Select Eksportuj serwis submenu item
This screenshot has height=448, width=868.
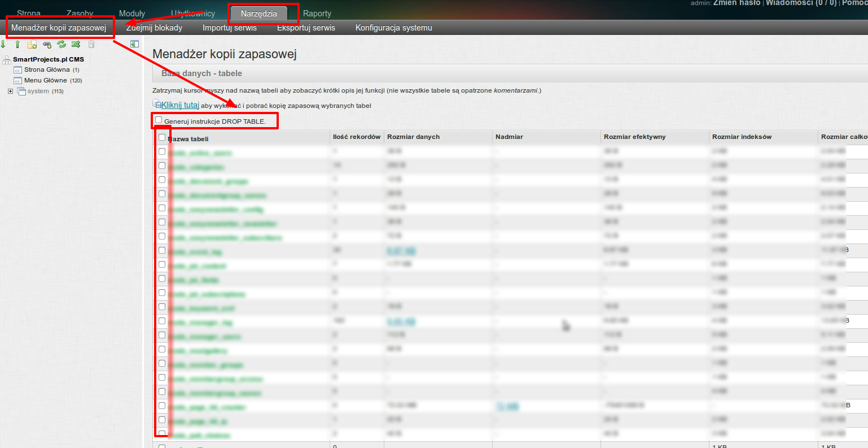click(x=306, y=28)
